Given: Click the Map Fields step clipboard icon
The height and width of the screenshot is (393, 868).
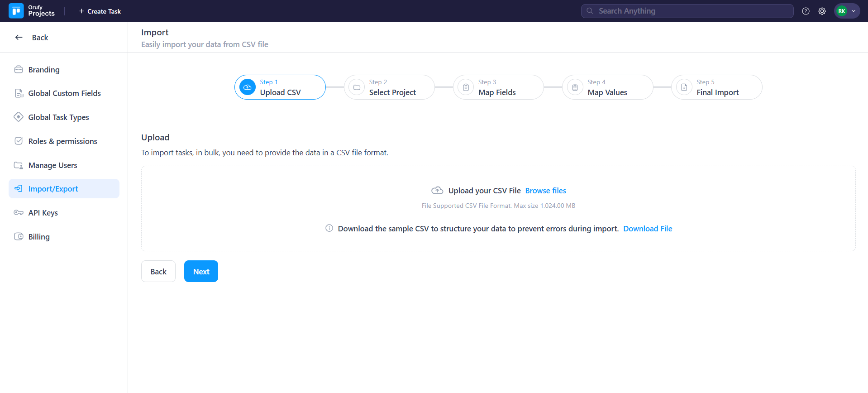Looking at the screenshot, I should (466, 87).
